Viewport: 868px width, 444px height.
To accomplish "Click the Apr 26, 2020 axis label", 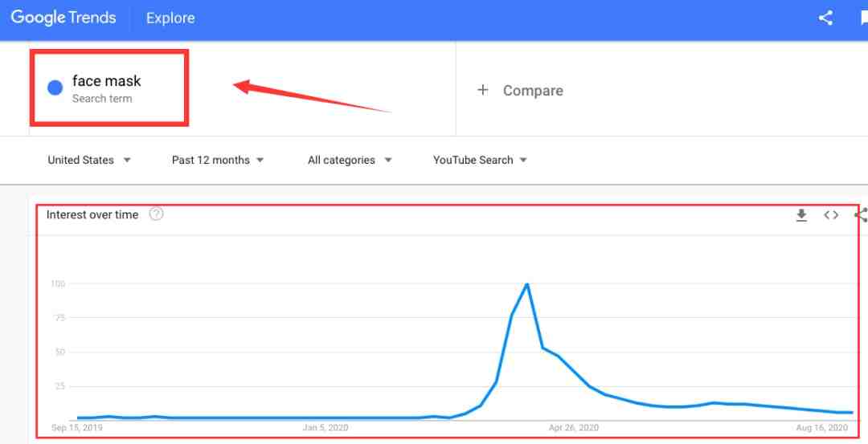I will point(574,428).
